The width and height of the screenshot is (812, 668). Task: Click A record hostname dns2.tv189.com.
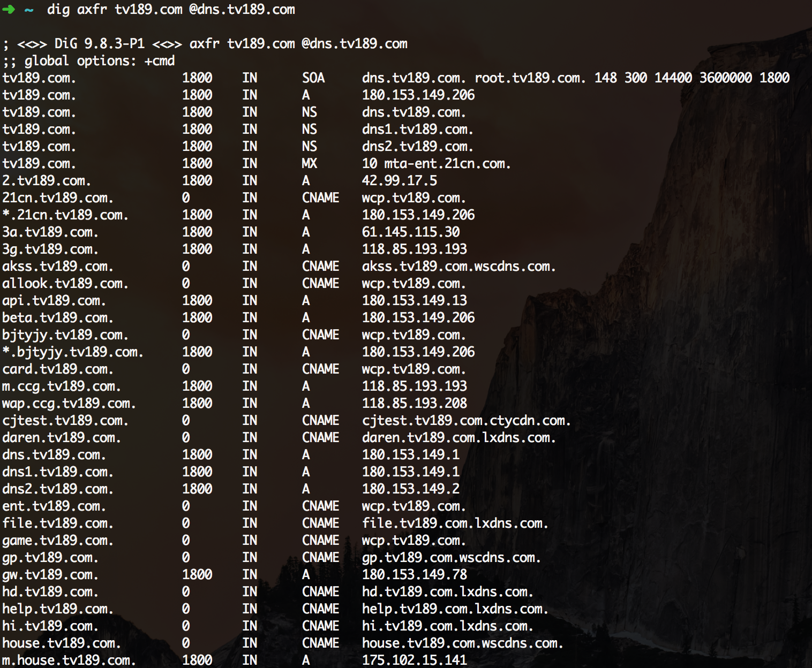[58, 489]
